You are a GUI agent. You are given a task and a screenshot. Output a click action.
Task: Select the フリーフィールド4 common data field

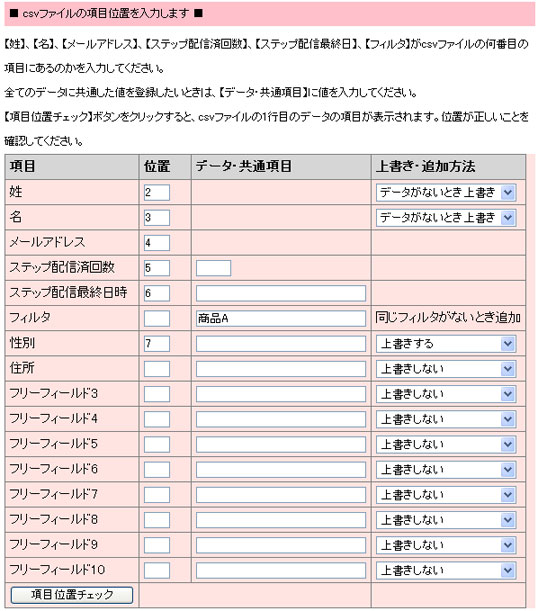coord(281,419)
